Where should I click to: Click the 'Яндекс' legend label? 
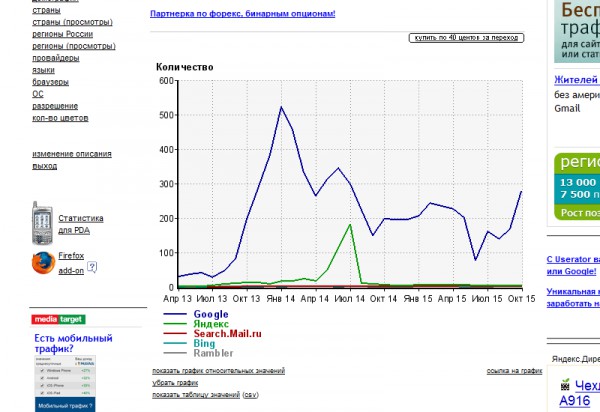tap(211, 324)
